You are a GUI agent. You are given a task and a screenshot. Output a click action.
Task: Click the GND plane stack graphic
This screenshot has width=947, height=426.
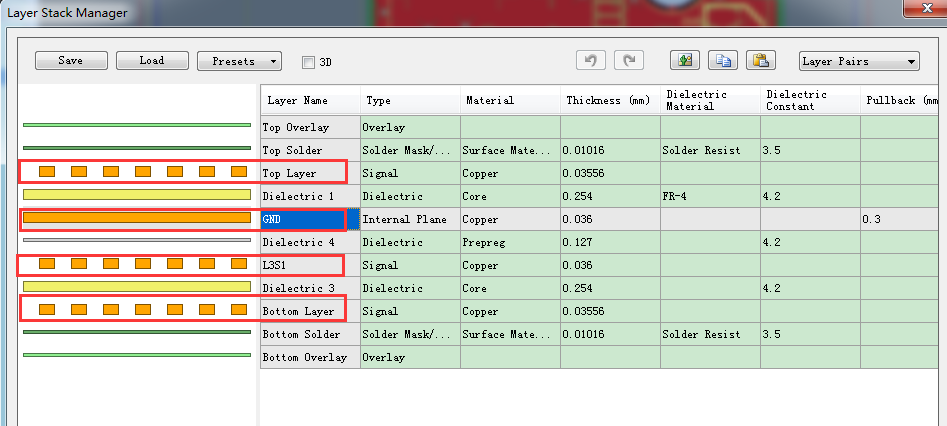click(x=137, y=217)
